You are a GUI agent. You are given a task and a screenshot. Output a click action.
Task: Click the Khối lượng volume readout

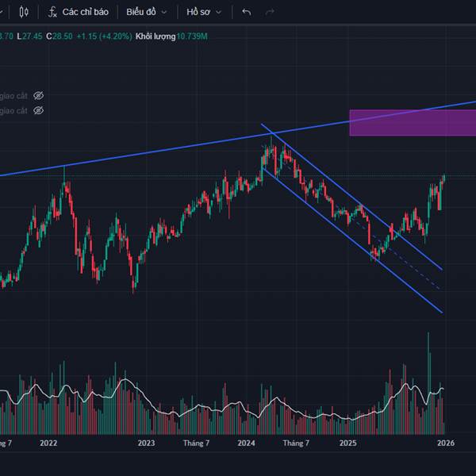point(170,36)
